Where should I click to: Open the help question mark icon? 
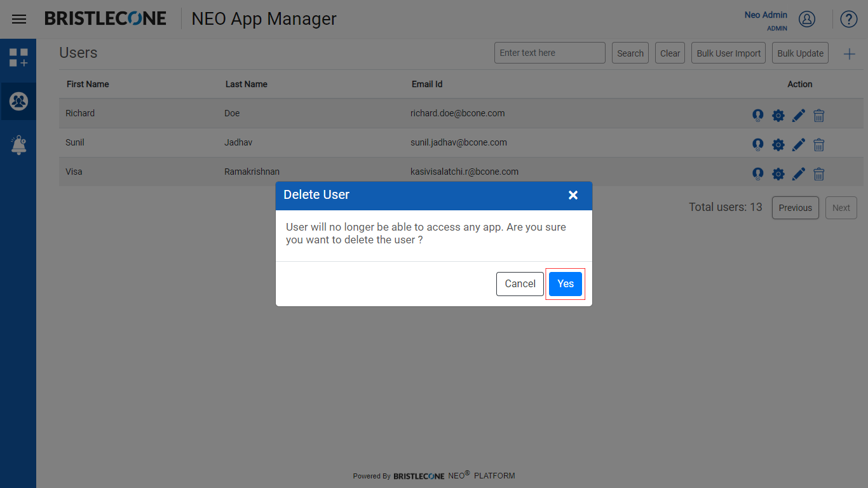click(849, 19)
